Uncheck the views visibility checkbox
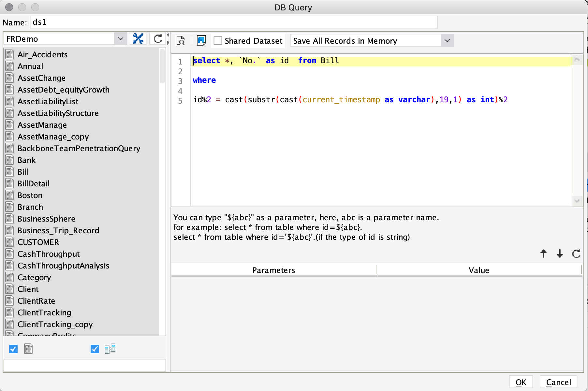 click(95, 349)
